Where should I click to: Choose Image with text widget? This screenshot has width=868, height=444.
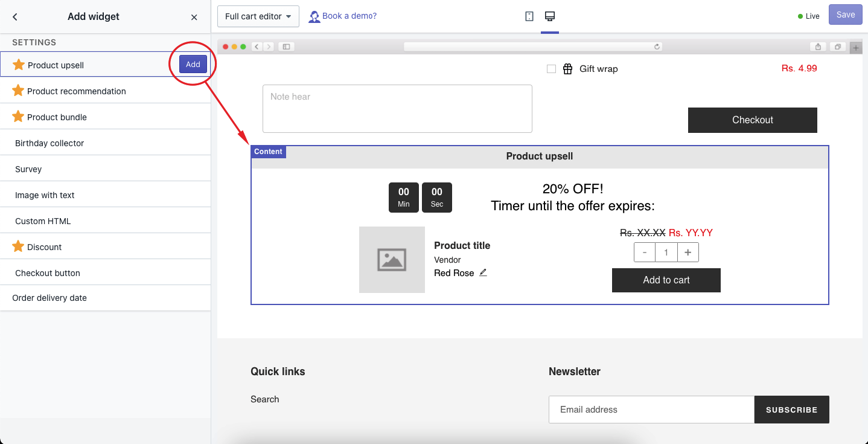[x=106, y=195]
